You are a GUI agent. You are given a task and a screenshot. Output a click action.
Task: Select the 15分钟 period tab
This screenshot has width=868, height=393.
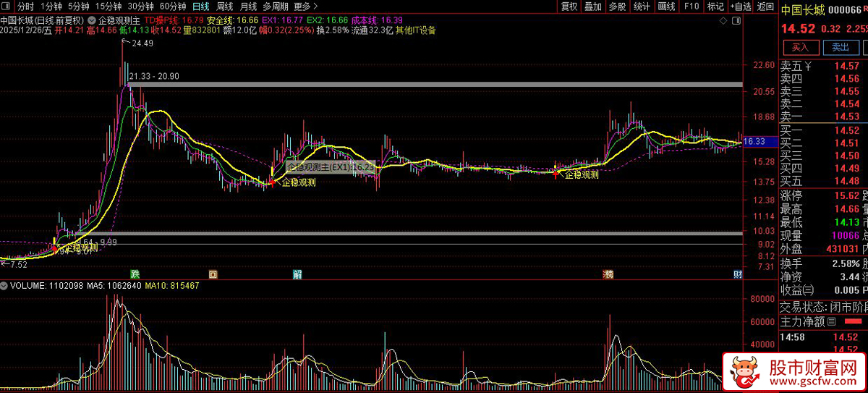pyautogui.click(x=108, y=7)
